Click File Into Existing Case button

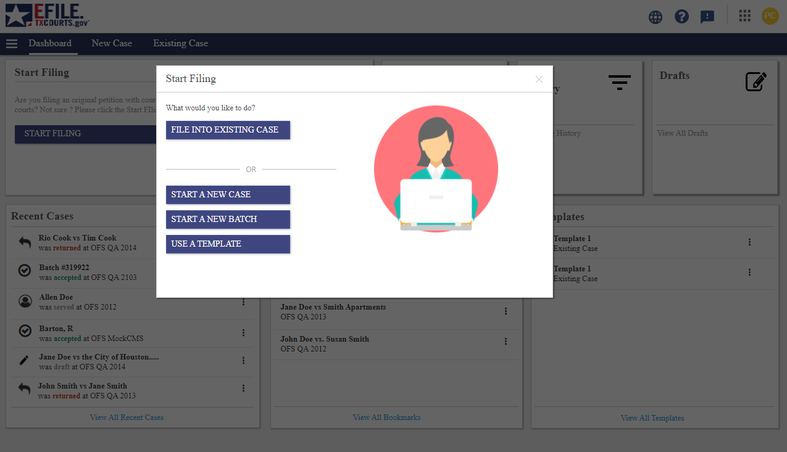228,130
